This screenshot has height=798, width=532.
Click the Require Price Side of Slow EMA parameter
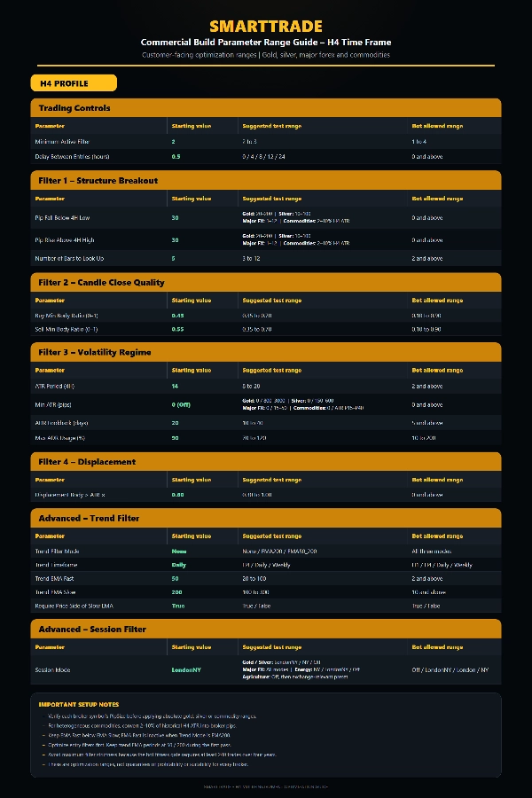point(74,606)
